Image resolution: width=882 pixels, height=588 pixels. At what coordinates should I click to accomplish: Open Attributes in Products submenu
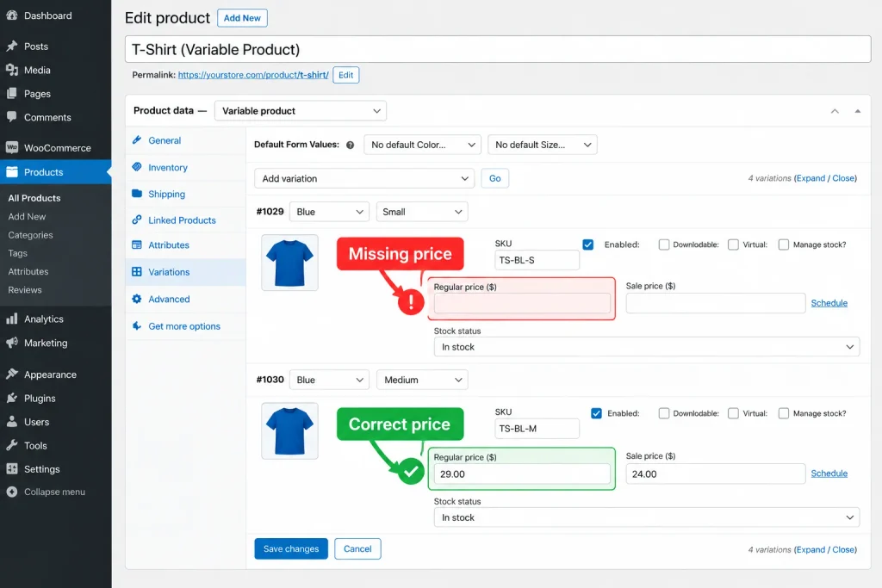point(28,271)
